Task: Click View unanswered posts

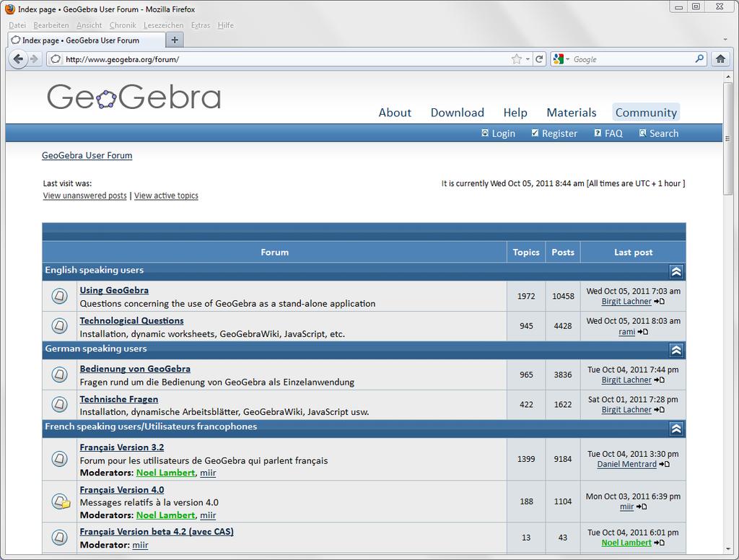Action: click(x=85, y=196)
